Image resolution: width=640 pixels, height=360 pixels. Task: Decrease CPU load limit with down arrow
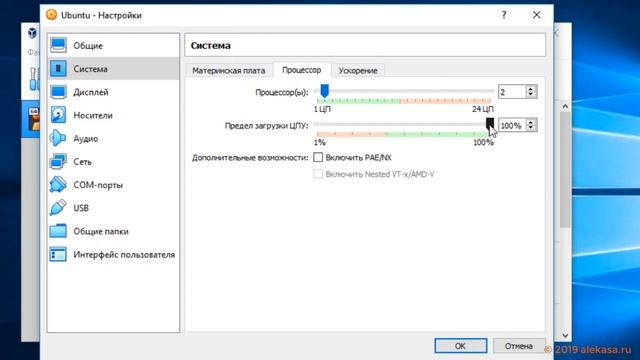click(531, 128)
